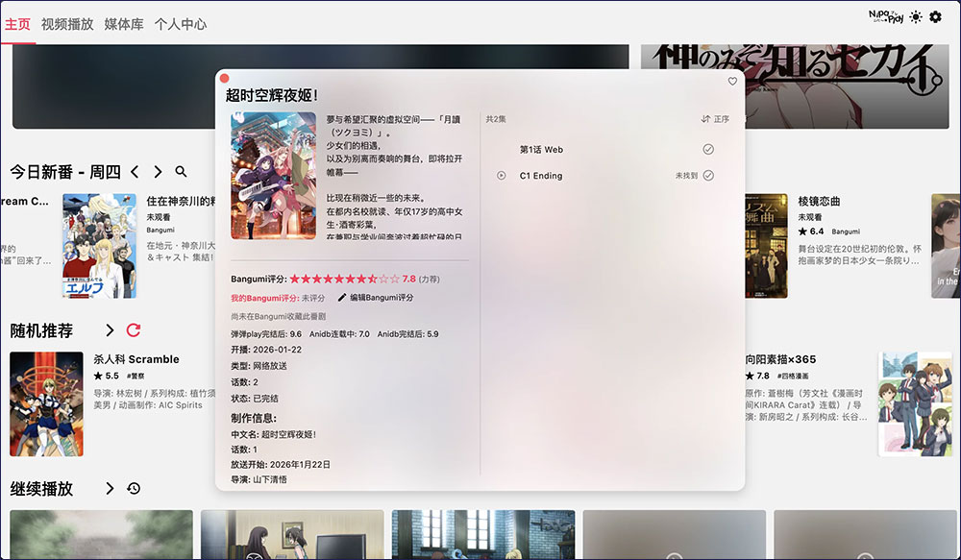Mark 第1话 Web as watched
961x560 pixels.
(708, 149)
